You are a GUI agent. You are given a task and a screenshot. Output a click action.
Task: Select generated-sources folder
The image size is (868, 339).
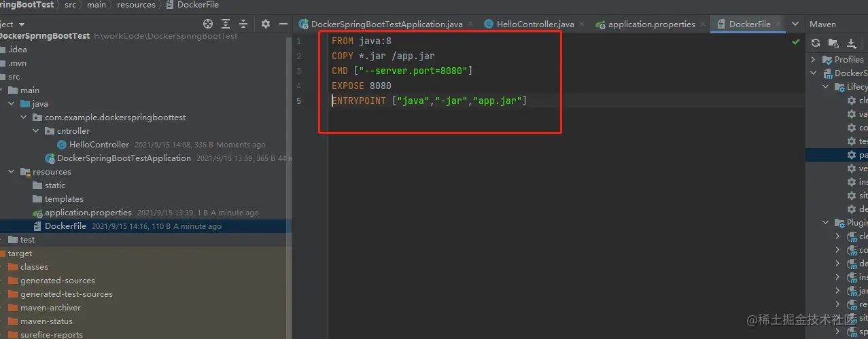pos(58,281)
